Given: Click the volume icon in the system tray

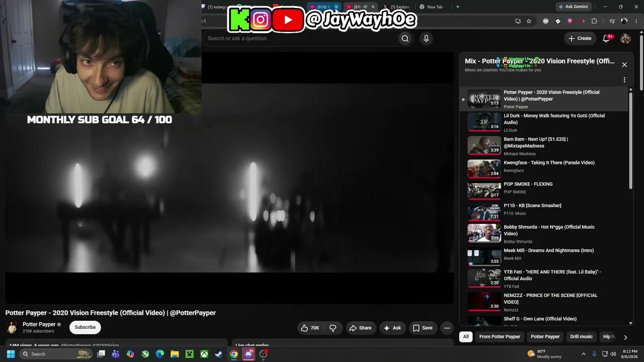Looking at the screenshot, I should (613, 354).
